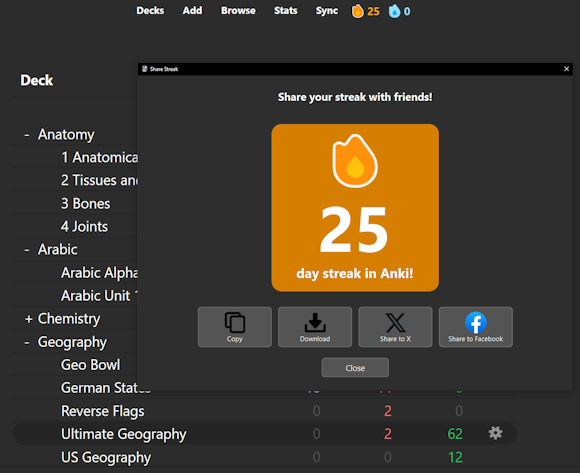
Task: Click the red 2 count for Reverse Flags
Action: click(388, 411)
